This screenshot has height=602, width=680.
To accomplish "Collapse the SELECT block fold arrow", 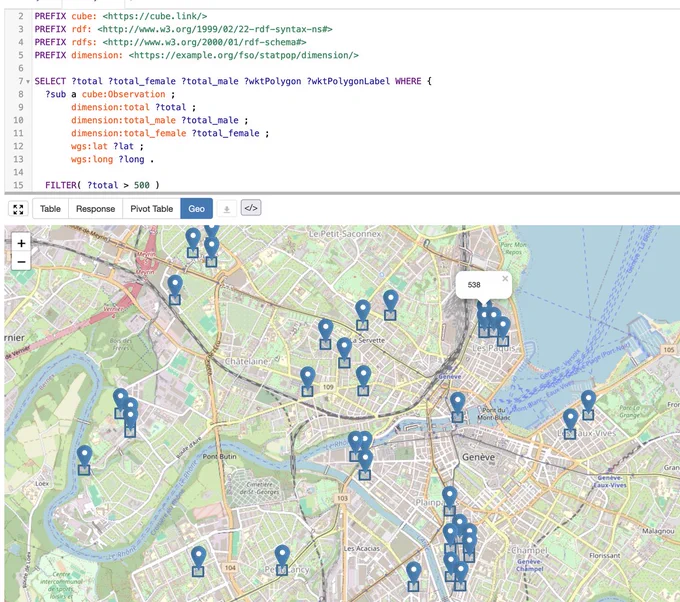I will 28,82.
